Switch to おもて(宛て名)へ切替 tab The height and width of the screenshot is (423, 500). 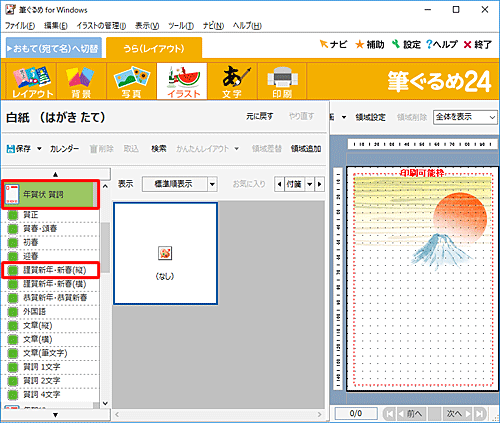54,49
